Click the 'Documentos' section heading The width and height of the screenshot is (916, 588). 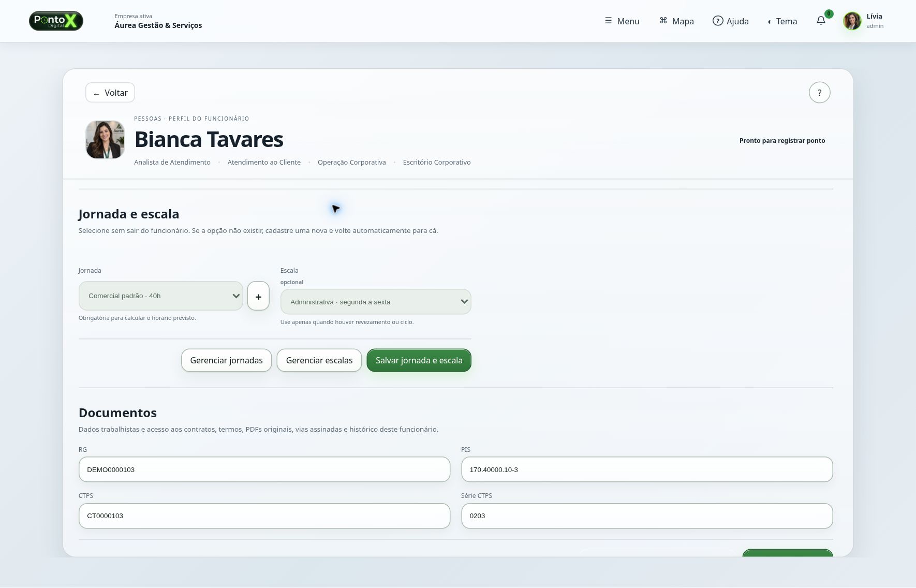(117, 413)
